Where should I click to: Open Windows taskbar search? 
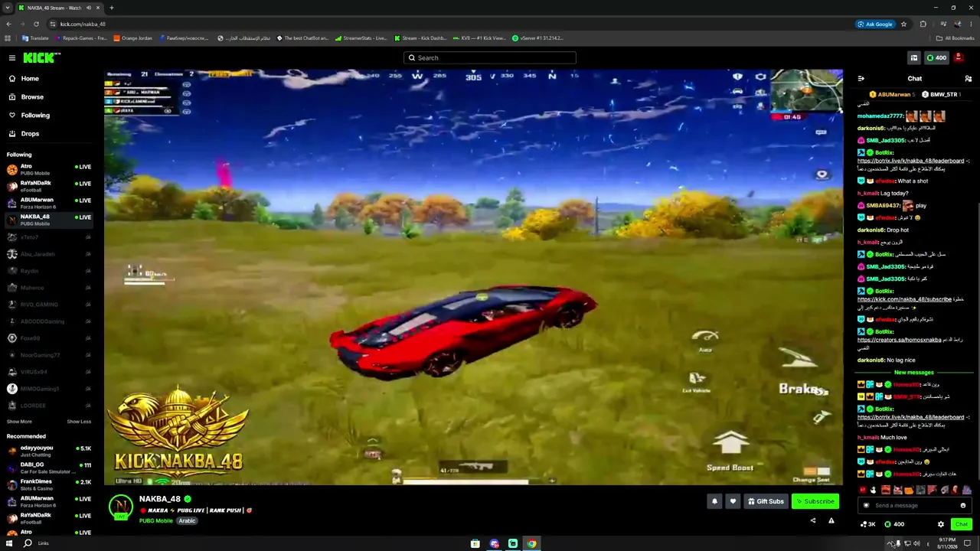coord(28,543)
